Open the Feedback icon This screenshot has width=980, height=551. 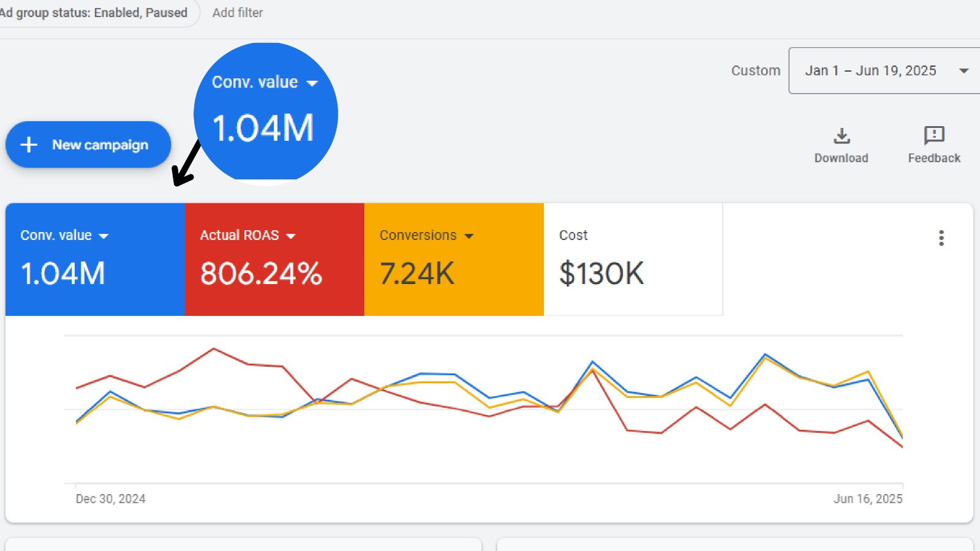coord(933,136)
